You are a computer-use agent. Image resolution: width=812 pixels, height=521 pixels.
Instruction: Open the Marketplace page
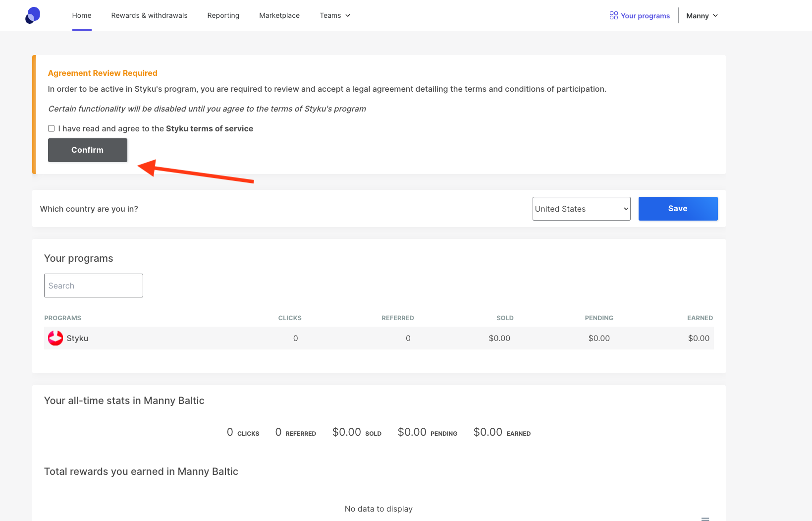pos(279,16)
